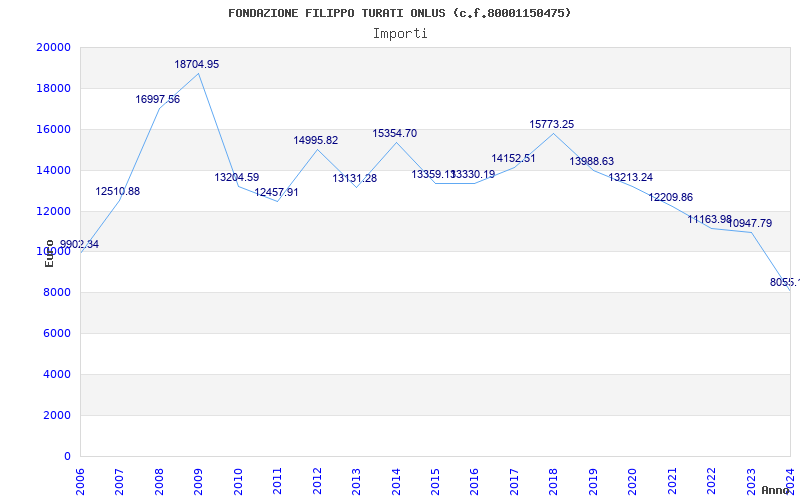The width and height of the screenshot is (800, 500).
Task: Click the 2014 year label on x-axis
Action: coord(395,479)
